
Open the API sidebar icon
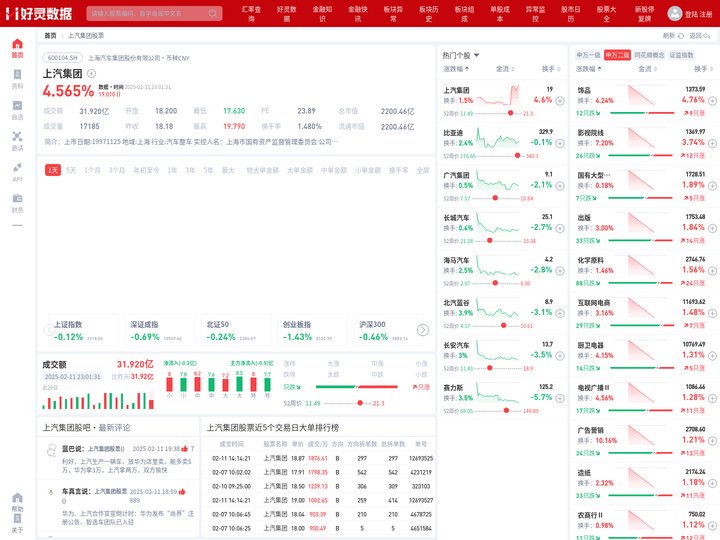pos(17,172)
